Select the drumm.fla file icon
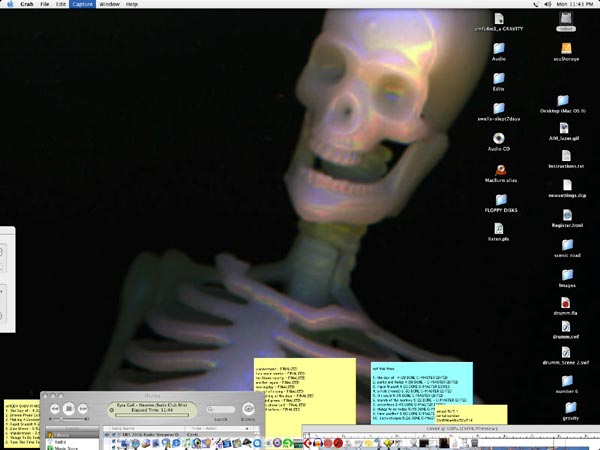The width and height of the screenshot is (600, 450). [x=566, y=303]
